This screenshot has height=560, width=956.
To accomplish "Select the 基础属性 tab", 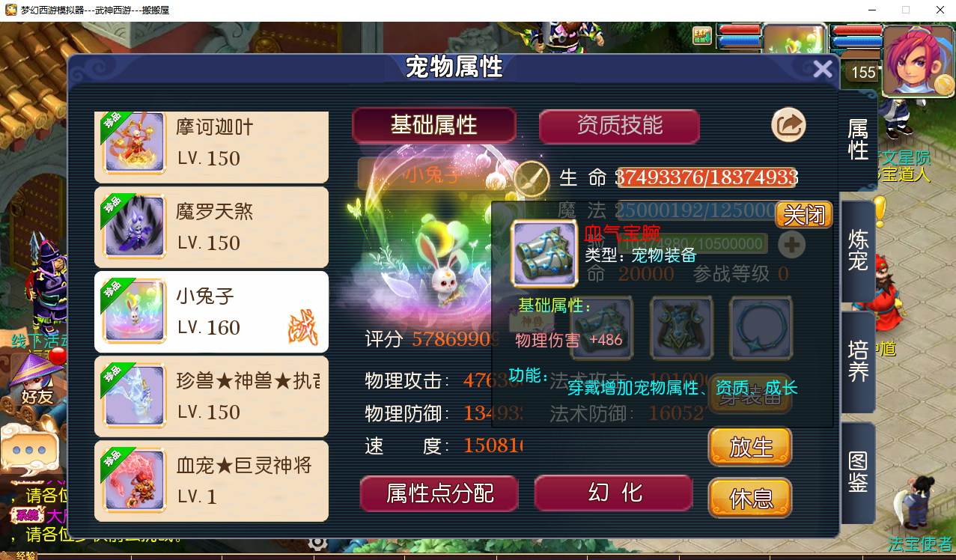I will click(433, 125).
